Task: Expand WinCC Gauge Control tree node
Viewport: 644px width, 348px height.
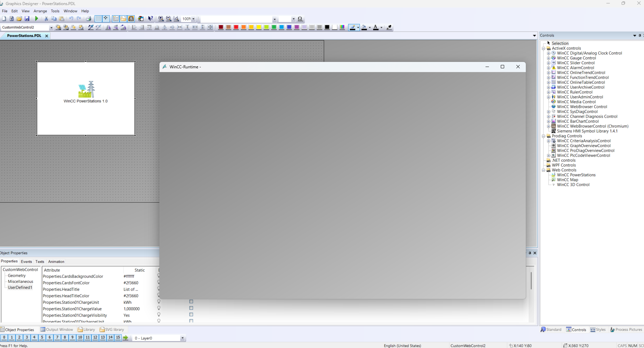Action: point(549,58)
